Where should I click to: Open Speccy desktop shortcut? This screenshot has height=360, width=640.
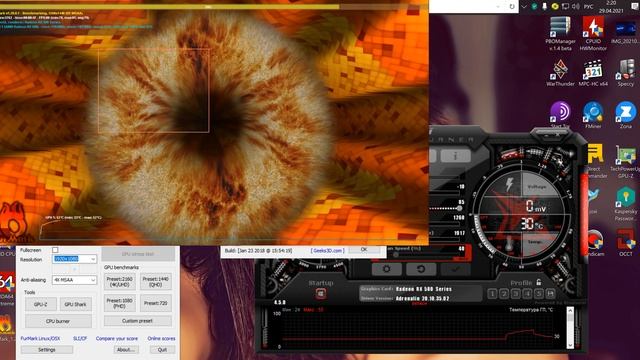(625, 73)
